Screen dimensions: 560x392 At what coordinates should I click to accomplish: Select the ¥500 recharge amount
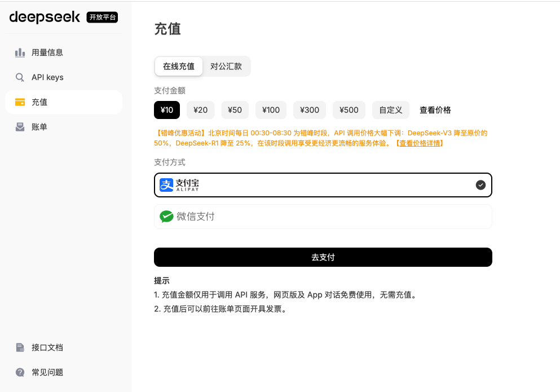pyautogui.click(x=349, y=110)
